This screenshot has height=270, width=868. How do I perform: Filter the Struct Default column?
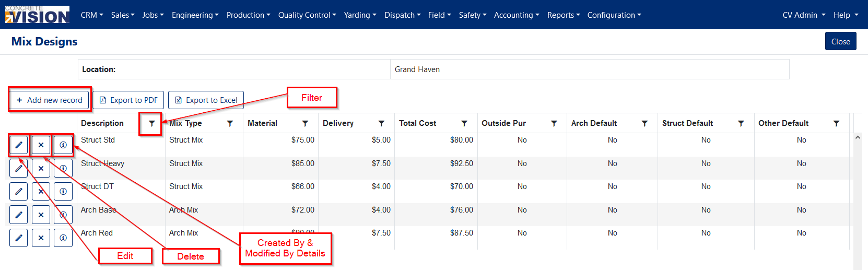741,123
